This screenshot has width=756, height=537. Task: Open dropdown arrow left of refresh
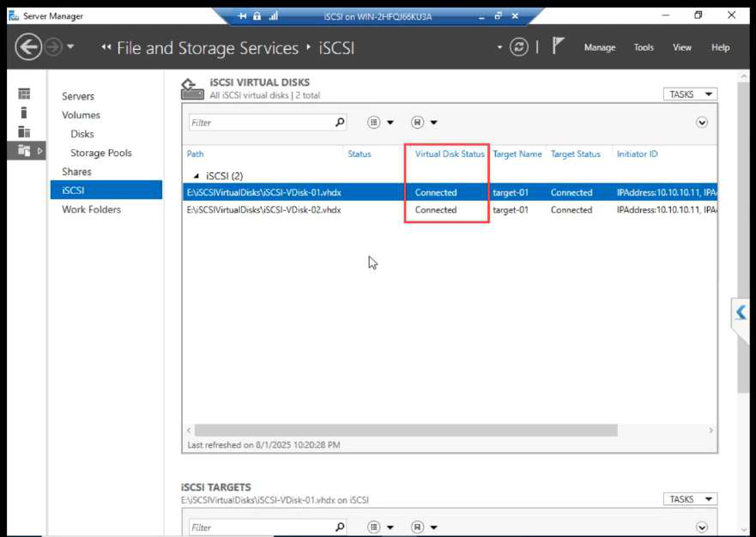[x=499, y=47]
